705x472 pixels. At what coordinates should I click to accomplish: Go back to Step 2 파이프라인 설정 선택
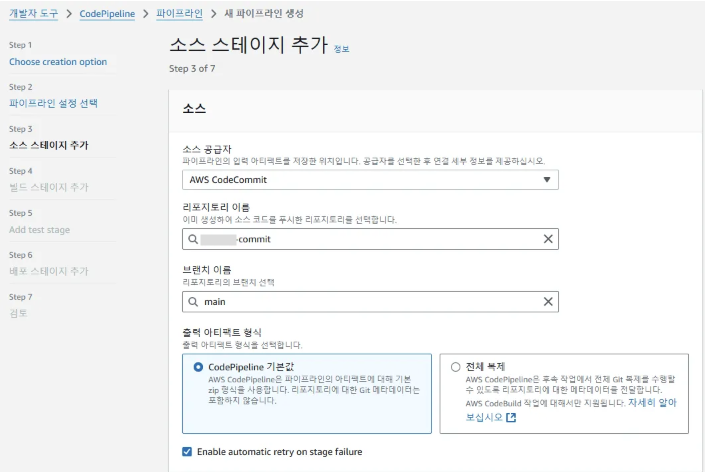[53, 103]
